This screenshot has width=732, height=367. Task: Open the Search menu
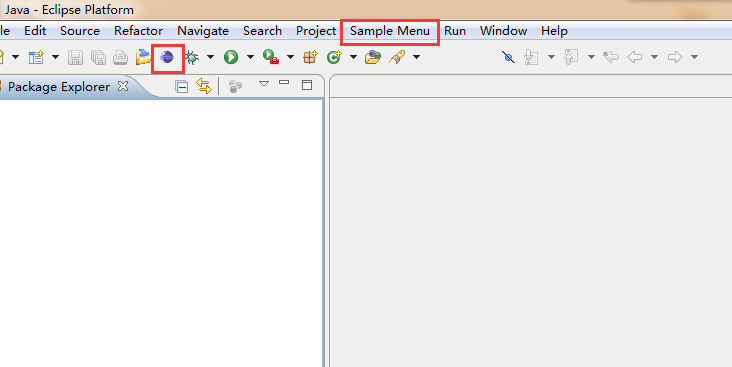coord(262,31)
